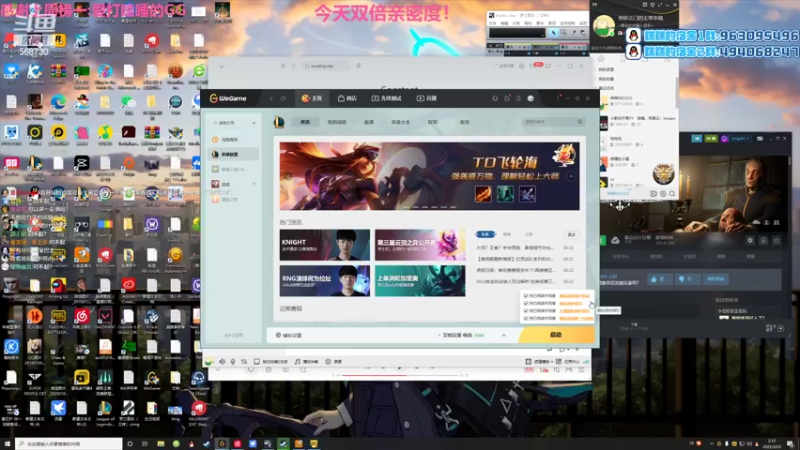Open WeGame's title bar menu with the red dot
The height and width of the screenshot is (450, 800).
coord(559,98)
